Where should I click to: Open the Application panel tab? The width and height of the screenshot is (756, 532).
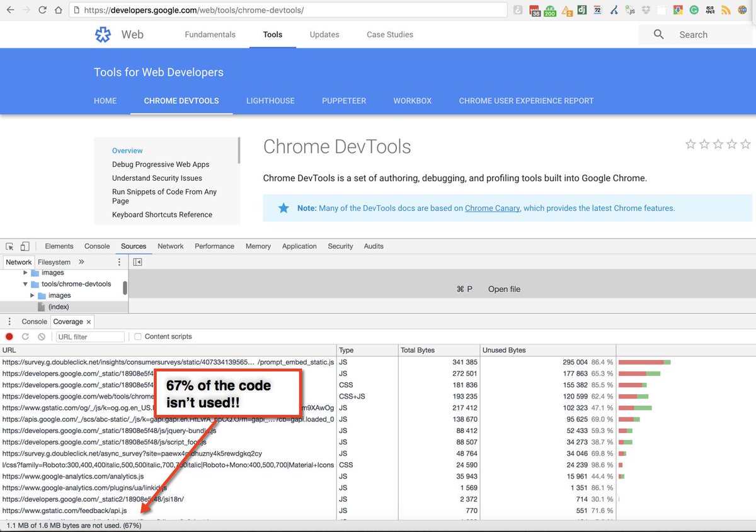click(x=299, y=246)
